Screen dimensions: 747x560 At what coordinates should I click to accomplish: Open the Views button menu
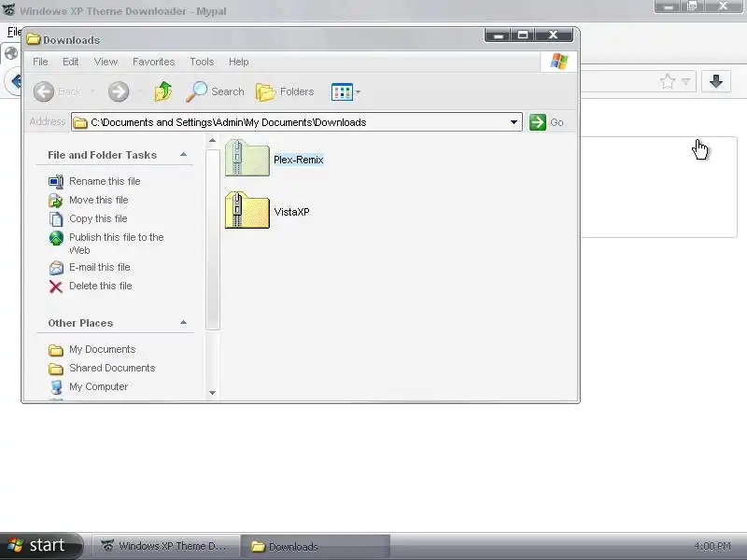coord(345,91)
